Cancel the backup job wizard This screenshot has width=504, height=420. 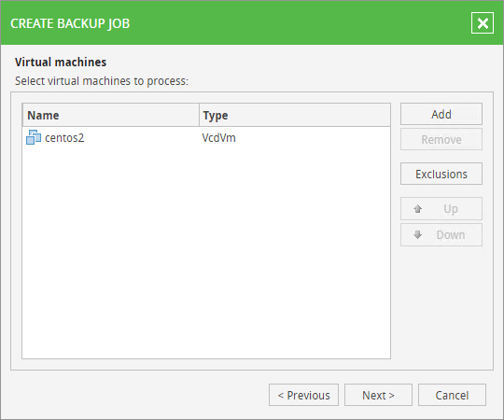pos(452,395)
